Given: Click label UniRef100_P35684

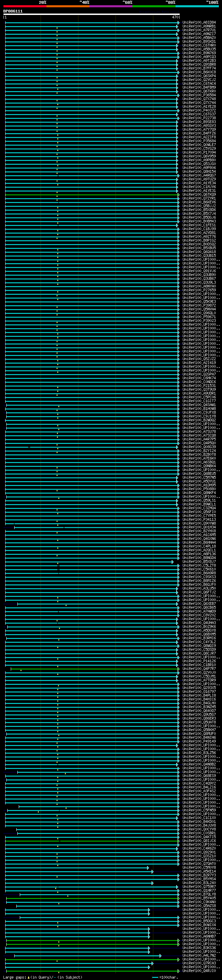Looking at the screenshot, I should [x=199, y=141].
